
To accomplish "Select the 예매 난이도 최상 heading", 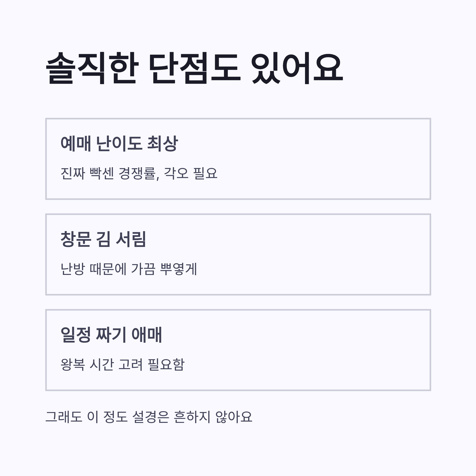I will click(x=119, y=143).
